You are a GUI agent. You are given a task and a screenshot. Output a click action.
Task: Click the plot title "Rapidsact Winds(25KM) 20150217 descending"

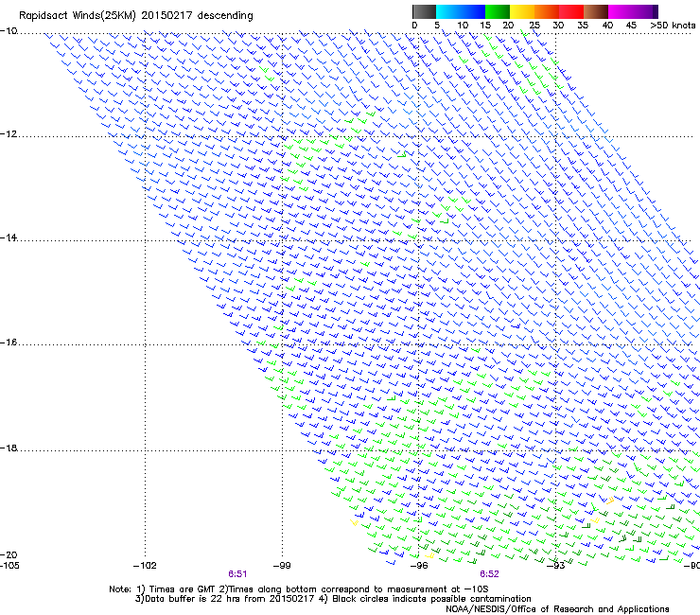tap(135, 16)
